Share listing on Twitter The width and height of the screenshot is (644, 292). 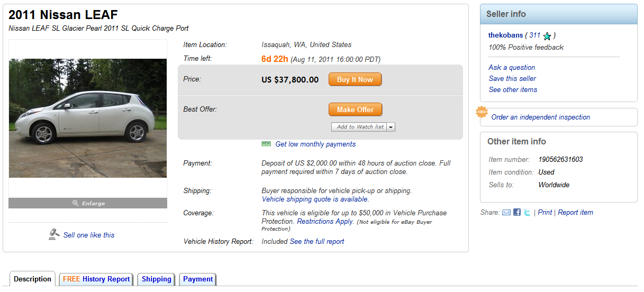coord(527,213)
